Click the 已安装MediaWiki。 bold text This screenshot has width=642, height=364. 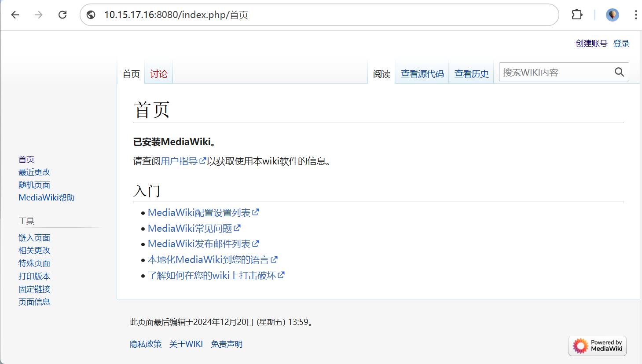(x=175, y=142)
